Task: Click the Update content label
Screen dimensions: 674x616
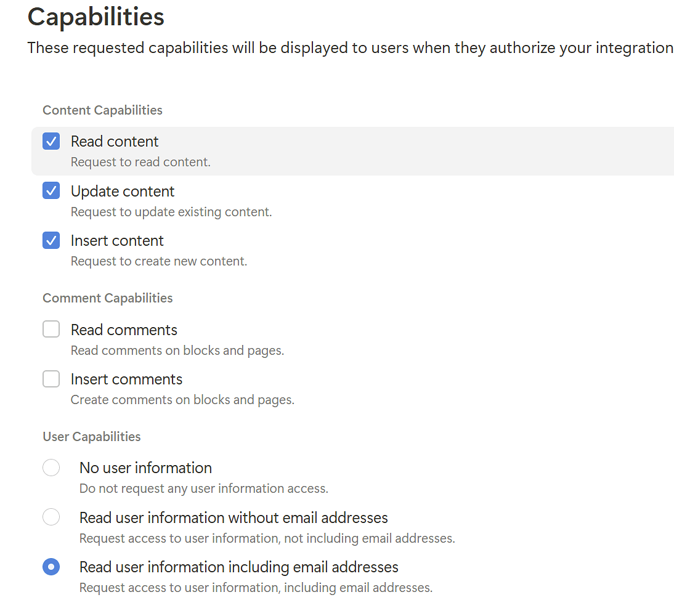Action: (x=123, y=191)
